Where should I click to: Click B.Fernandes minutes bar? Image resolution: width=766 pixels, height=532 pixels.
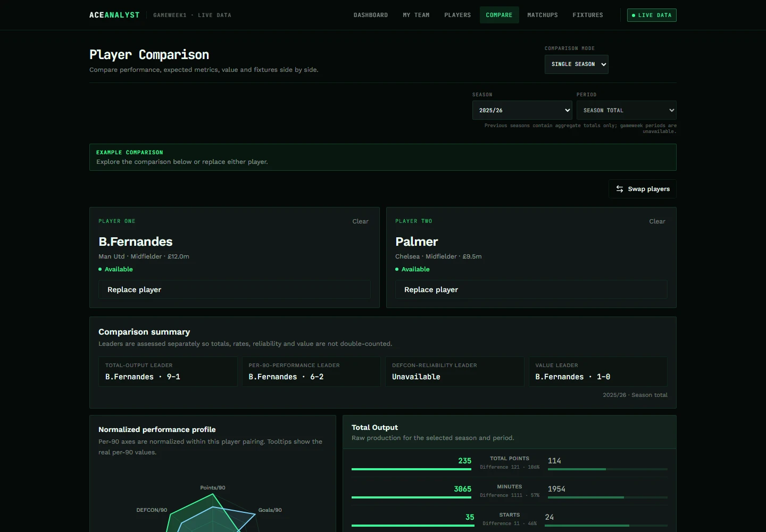411,497
